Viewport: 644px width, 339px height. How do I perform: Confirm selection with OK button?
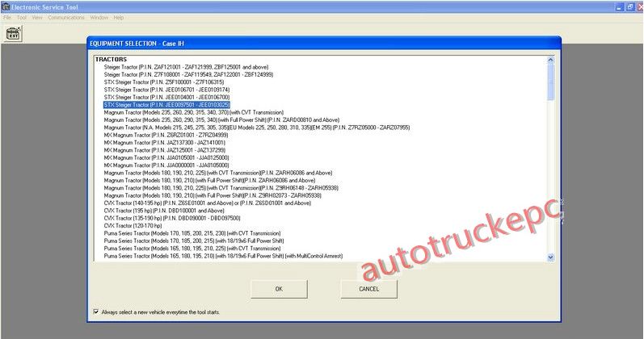(279, 289)
